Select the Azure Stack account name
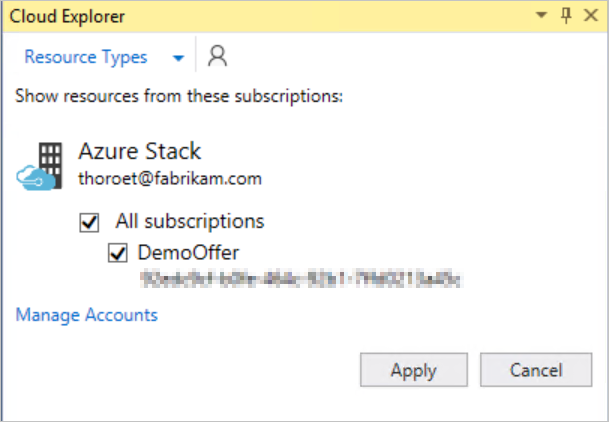Screen dimensions: 609x422 140,152
